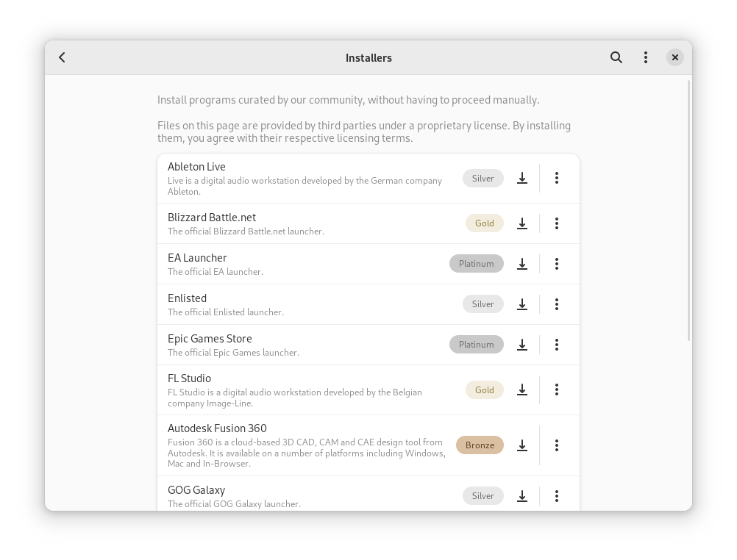737x560 pixels.
Task: Download the Autodesk Fusion 360 installer
Action: 522,445
